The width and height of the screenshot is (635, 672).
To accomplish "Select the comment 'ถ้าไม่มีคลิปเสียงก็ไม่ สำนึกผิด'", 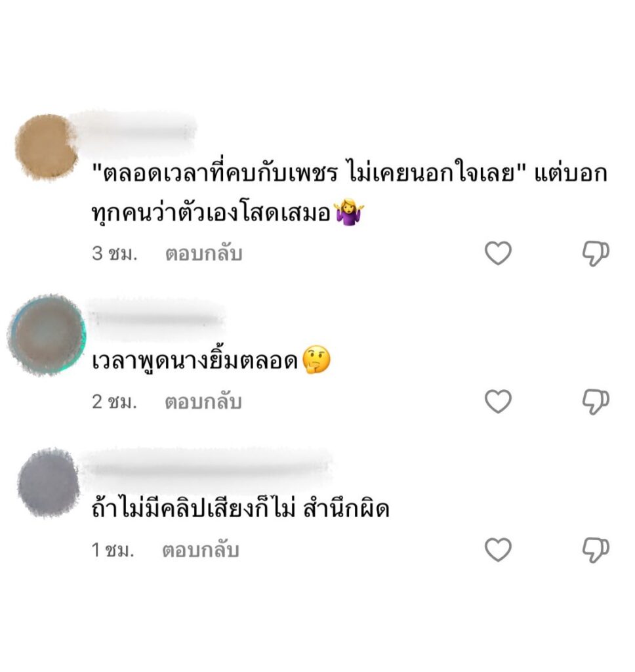I will 240,509.
